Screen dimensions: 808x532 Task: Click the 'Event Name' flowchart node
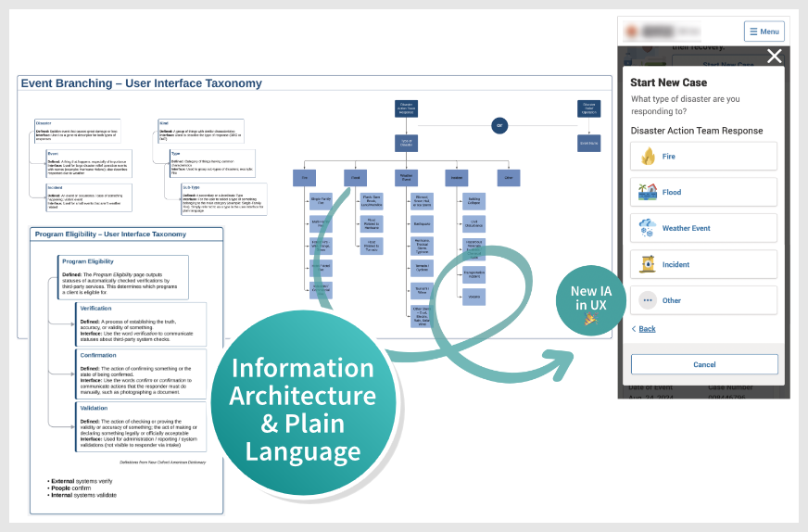click(x=588, y=144)
